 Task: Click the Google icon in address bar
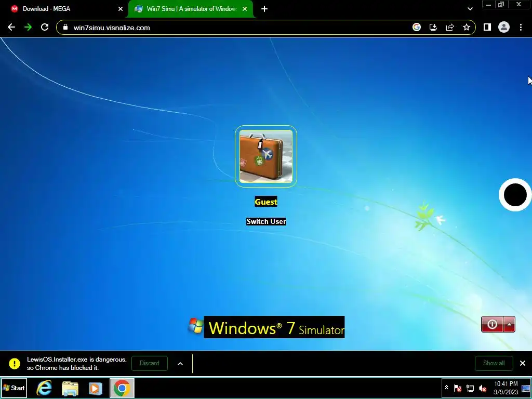(x=417, y=28)
